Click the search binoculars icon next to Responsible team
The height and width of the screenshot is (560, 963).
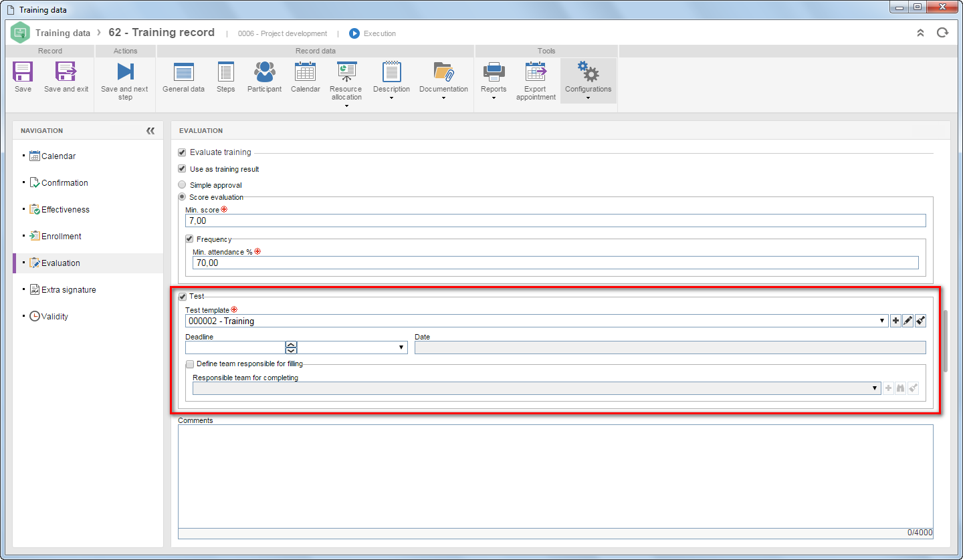point(901,388)
